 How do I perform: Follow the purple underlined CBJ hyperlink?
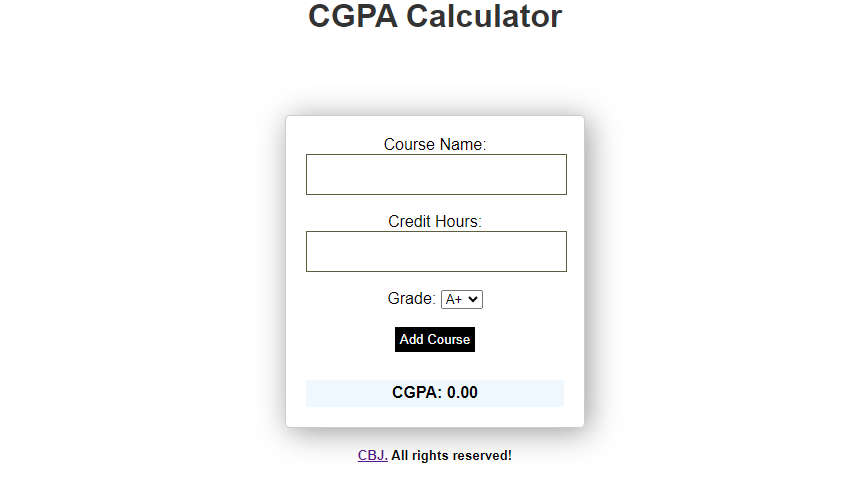373,455
